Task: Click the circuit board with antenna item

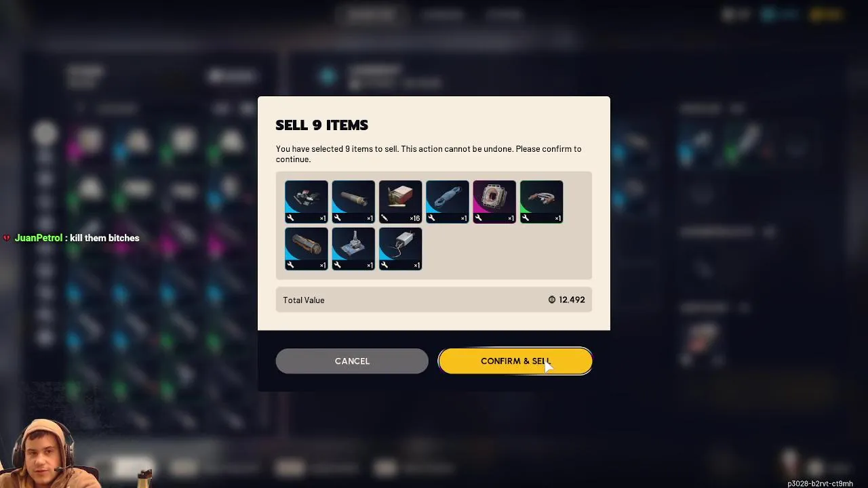Action: click(x=353, y=249)
